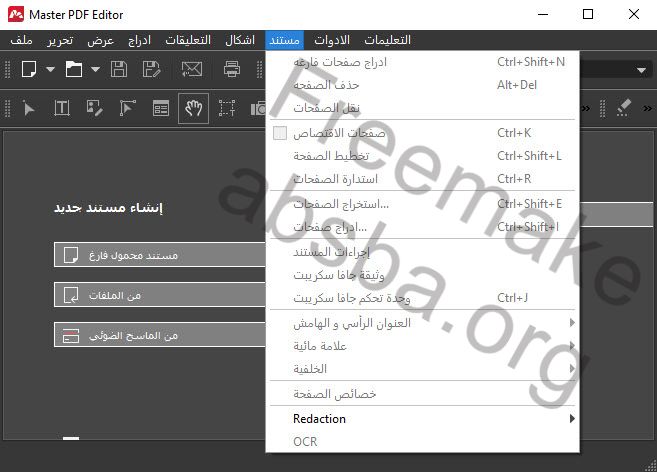Image resolution: width=657 pixels, height=472 pixels.
Task: Choose استخراج الصفحات... menu entry
Action: pyautogui.click(x=422, y=204)
